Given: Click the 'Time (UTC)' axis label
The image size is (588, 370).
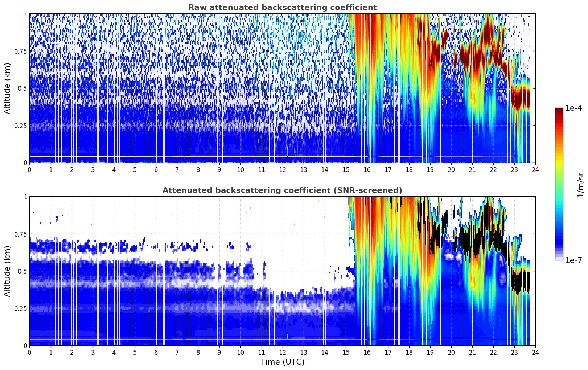Looking at the screenshot, I should pos(282,362).
